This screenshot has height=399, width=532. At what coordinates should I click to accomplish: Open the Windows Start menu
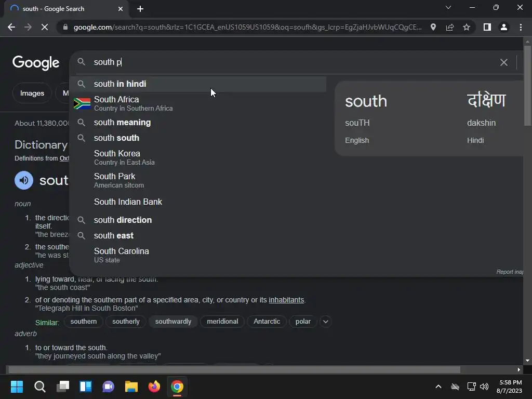click(17, 387)
